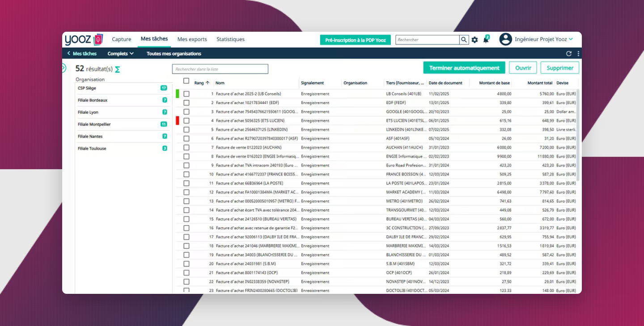
Task: Open the Capture tab
Action: click(122, 39)
